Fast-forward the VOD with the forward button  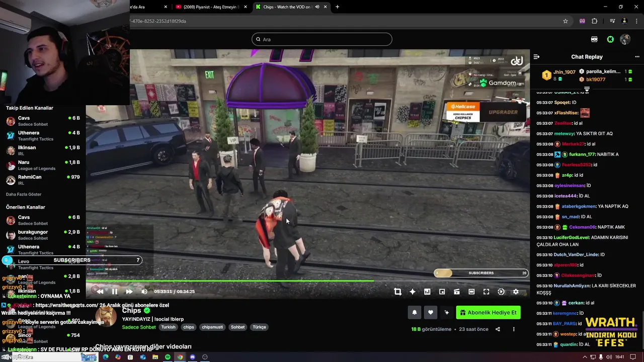click(129, 292)
